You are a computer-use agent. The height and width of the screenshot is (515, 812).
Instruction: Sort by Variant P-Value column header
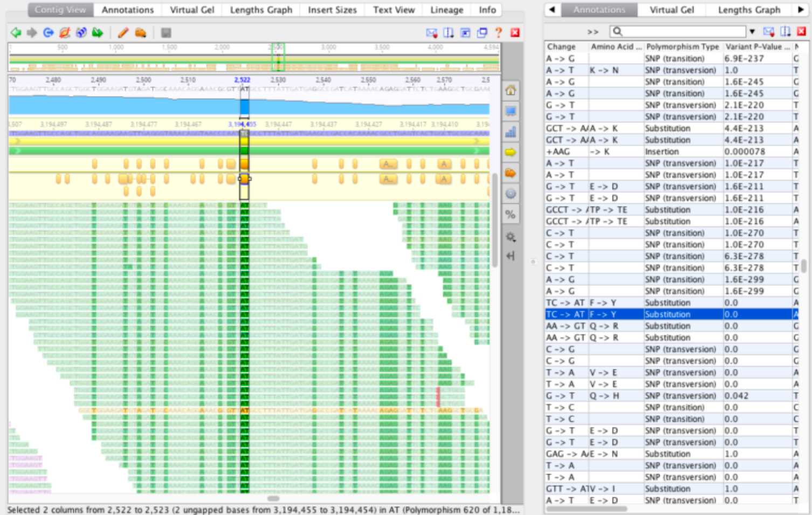(758, 47)
